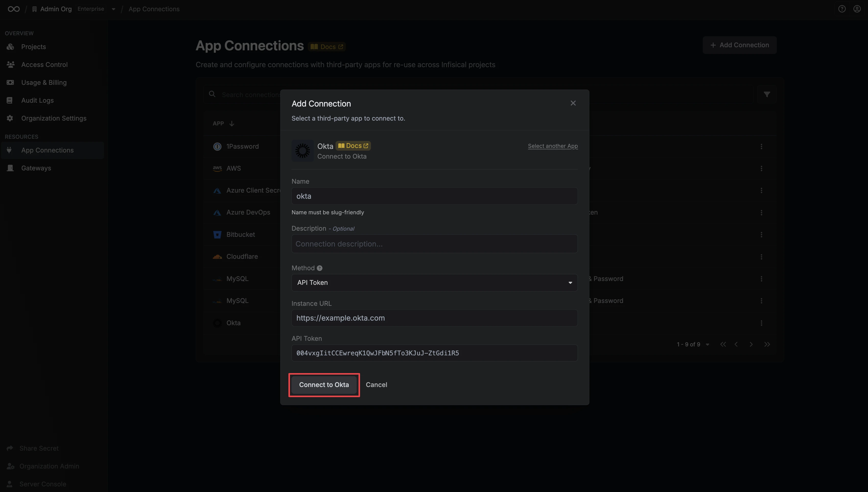The image size is (868, 492).
Task: Open options menu for AWS row
Action: (761, 168)
